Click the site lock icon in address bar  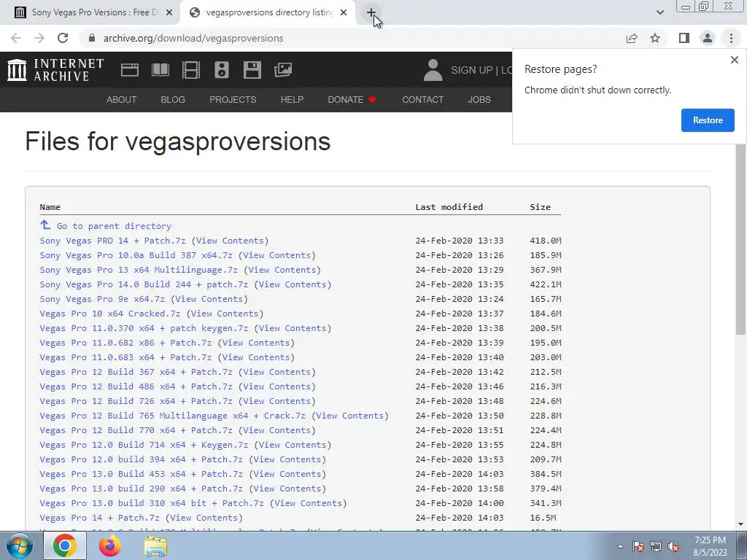(92, 38)
